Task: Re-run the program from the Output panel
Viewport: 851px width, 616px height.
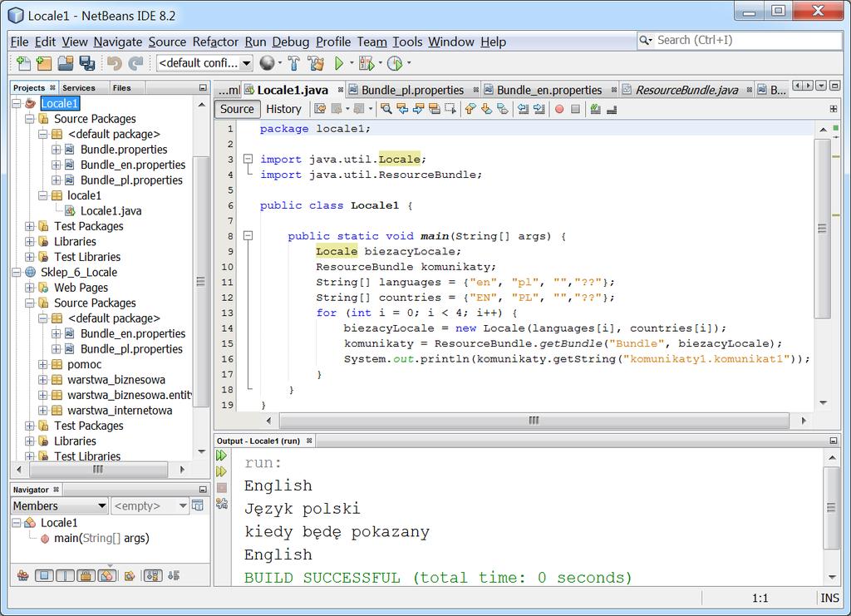Action: (x=221, y=456)
